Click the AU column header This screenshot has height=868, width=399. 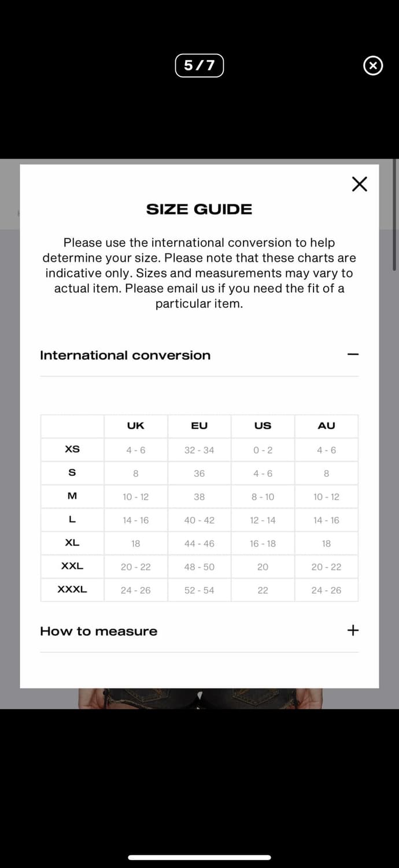point(326,426)
